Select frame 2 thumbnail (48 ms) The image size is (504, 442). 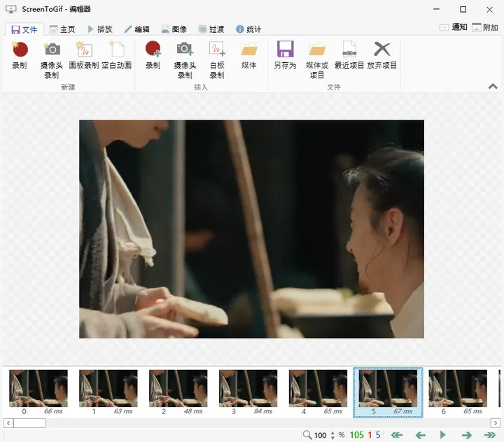(178, 392)
